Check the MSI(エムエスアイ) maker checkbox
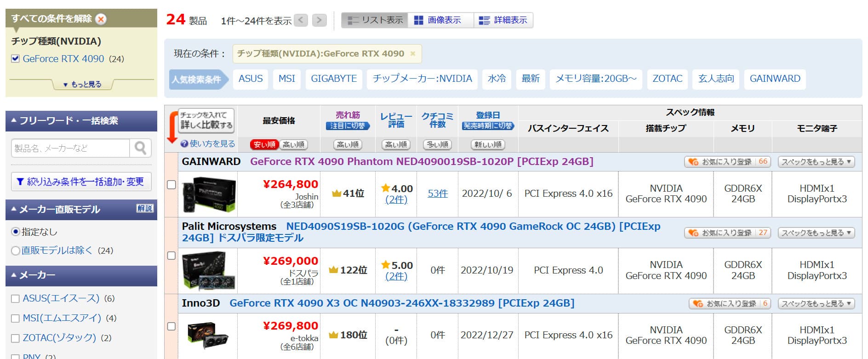 [15, 319]
